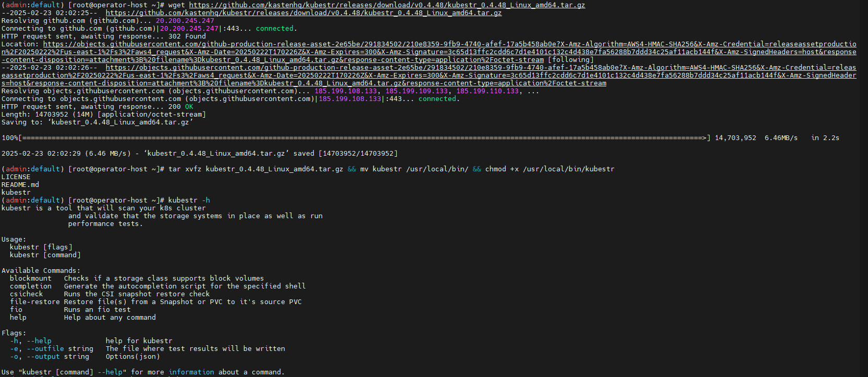Click 'Options(json)' description text
This screenshot has width=868, height=377.
point(133,357)
